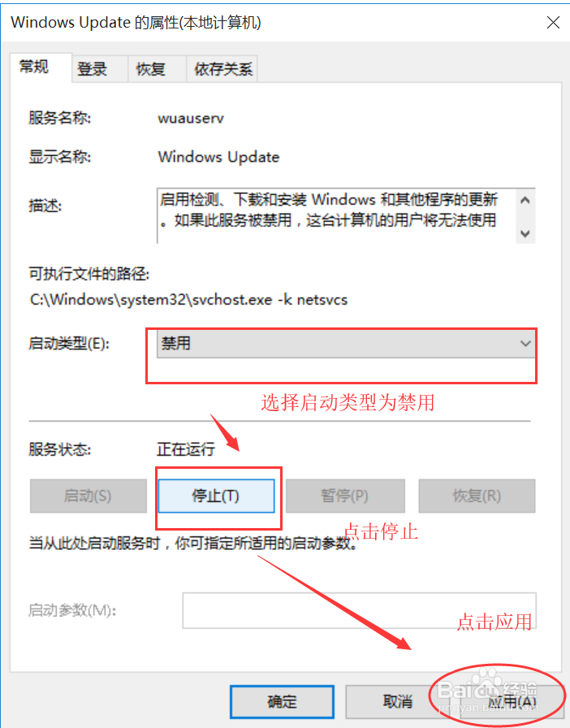Click the wuauserv service name text
Image resolution: width=570 pixels, height=728 pixels.
click(191, 119)
